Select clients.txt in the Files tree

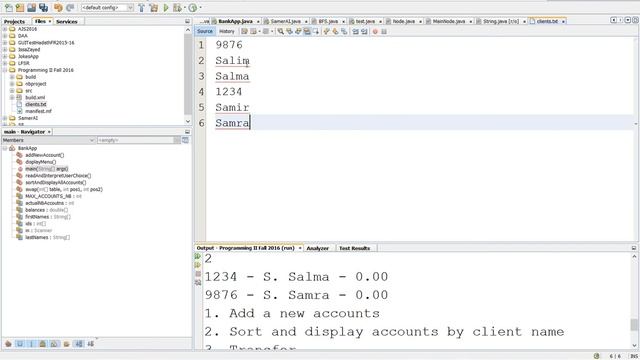36,104
